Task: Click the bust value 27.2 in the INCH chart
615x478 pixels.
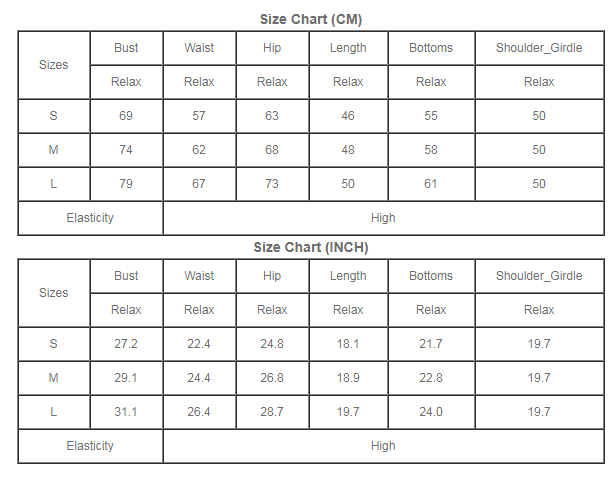Action: [126, 344]
